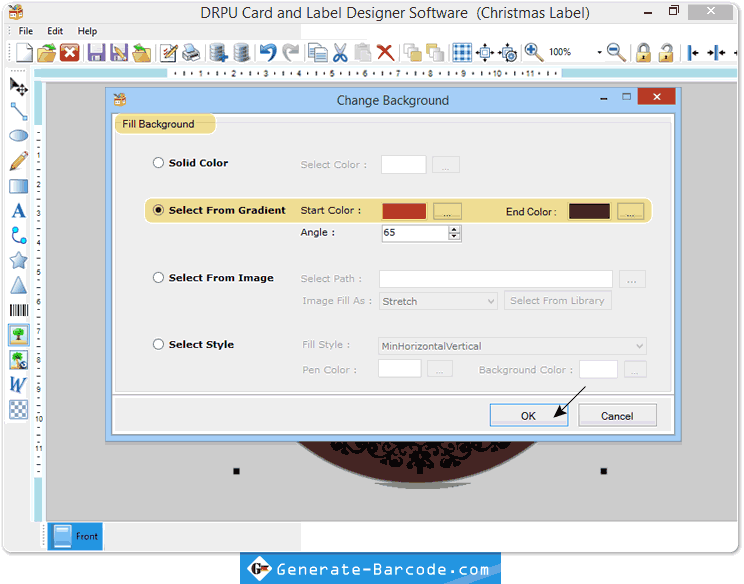The image size is (744, 584).
Task: Toggle the grid display icon
Action: click(462, 52)
